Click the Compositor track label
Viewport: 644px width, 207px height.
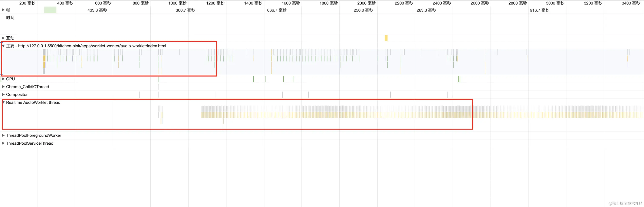[17, 95]
